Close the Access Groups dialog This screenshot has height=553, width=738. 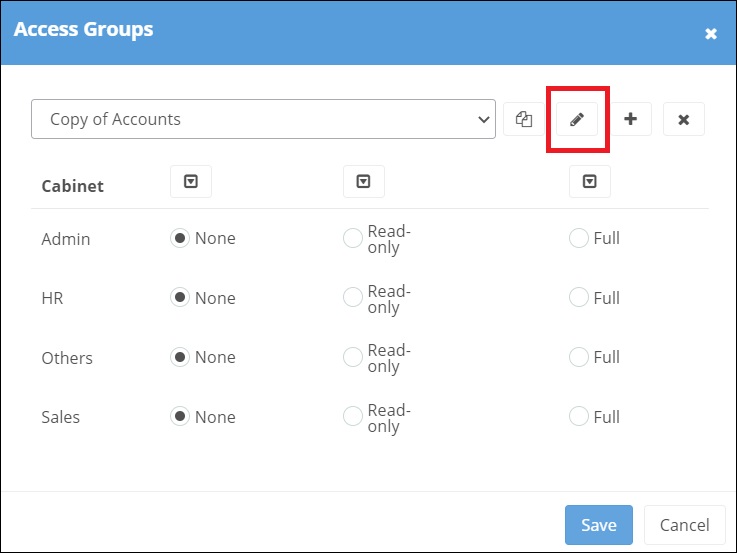coord(711,33)
